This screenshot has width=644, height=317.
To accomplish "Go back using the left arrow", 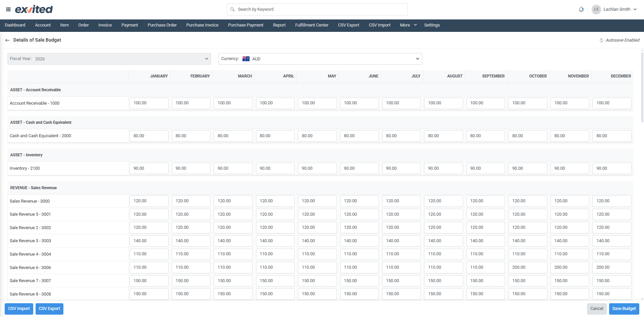I will [7, 40].
